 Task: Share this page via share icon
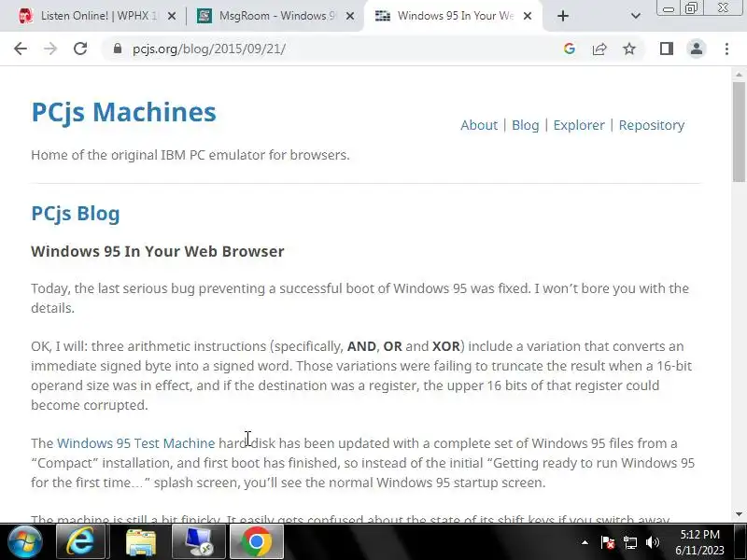click(x=599, y=49)
